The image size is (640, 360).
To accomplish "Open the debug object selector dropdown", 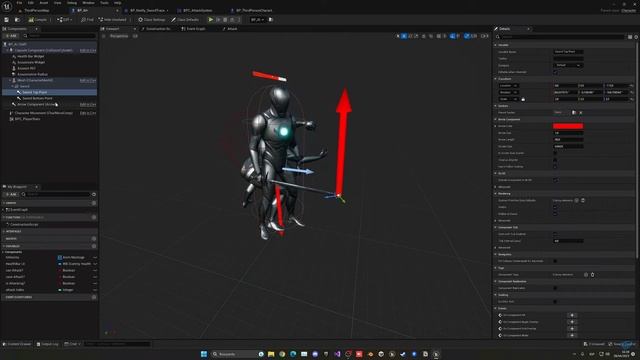I will (x=257, y=20).
